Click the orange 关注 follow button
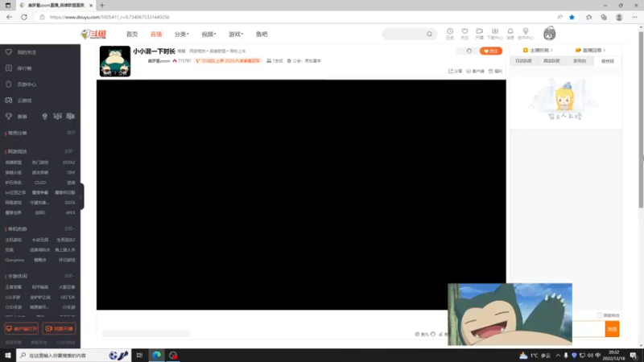The image size is (644, 362). pyautogui.click(x=491, y=51)
